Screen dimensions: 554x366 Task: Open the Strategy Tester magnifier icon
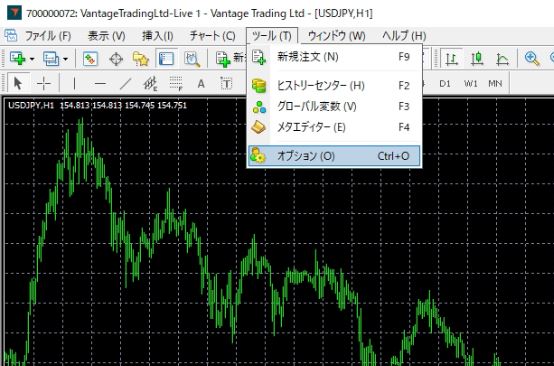192,59
